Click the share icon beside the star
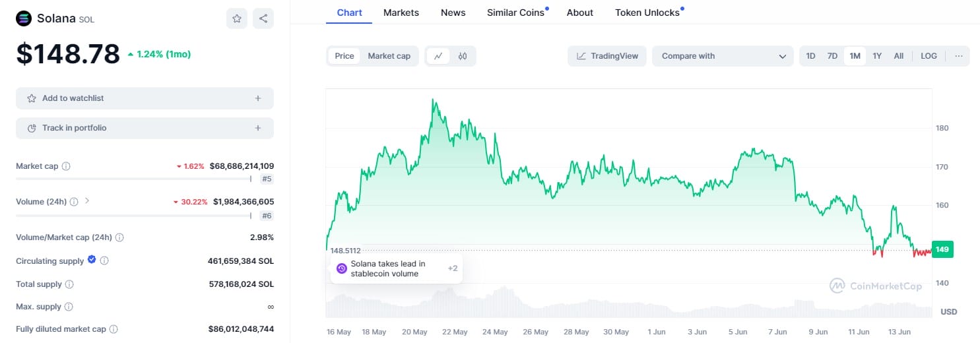The height and width of the screenshot is (343, 980). 263,18
